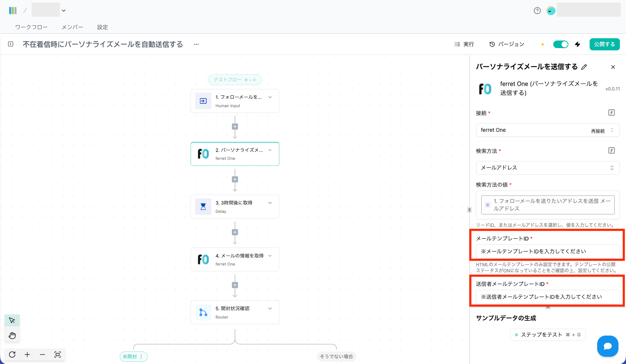Select the pointer cursor tool
The height and width of the screenshot is (364, 626).
point(12,320)
